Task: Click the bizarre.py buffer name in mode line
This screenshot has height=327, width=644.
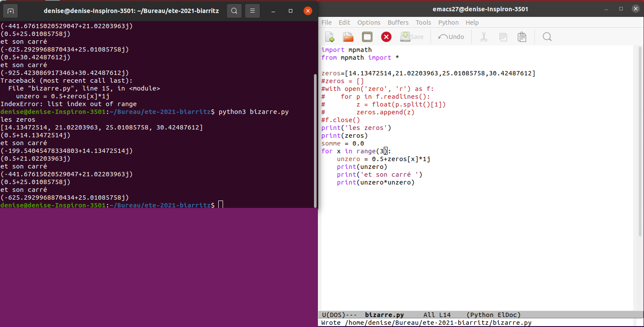Action: pyautogui.click(x=384, y=315)
